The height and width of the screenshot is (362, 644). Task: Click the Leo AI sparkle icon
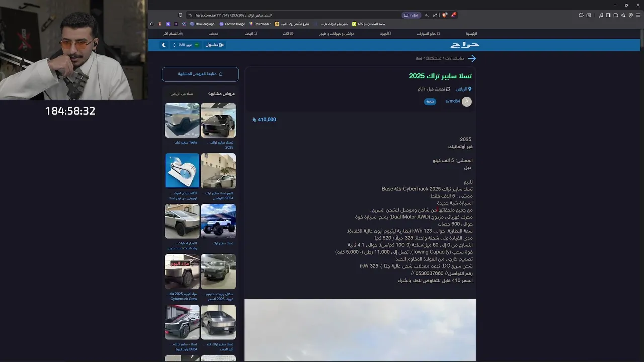[623, 15]
